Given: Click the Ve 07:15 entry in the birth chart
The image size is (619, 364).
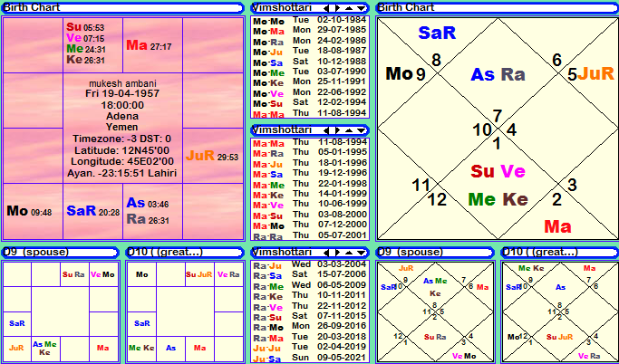Looking at the screenshot, I should [x=85, y=38].
